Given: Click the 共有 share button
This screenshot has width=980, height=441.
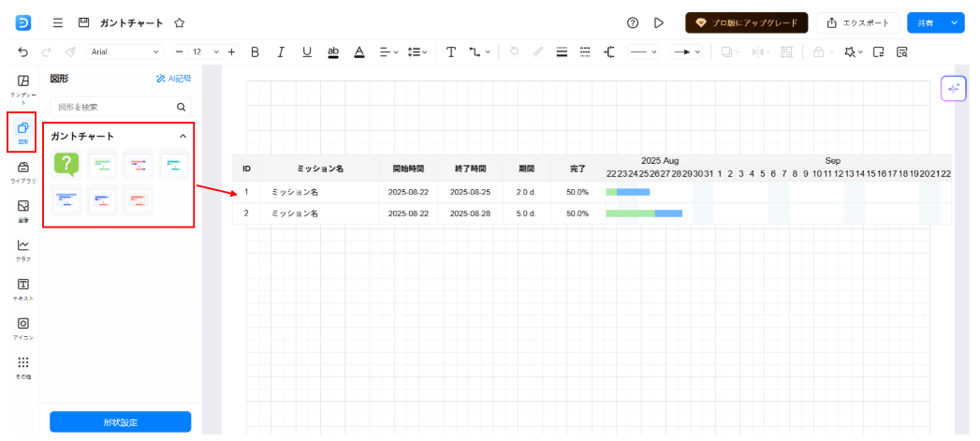Looking at the screenshot, I should click(926, 23).
